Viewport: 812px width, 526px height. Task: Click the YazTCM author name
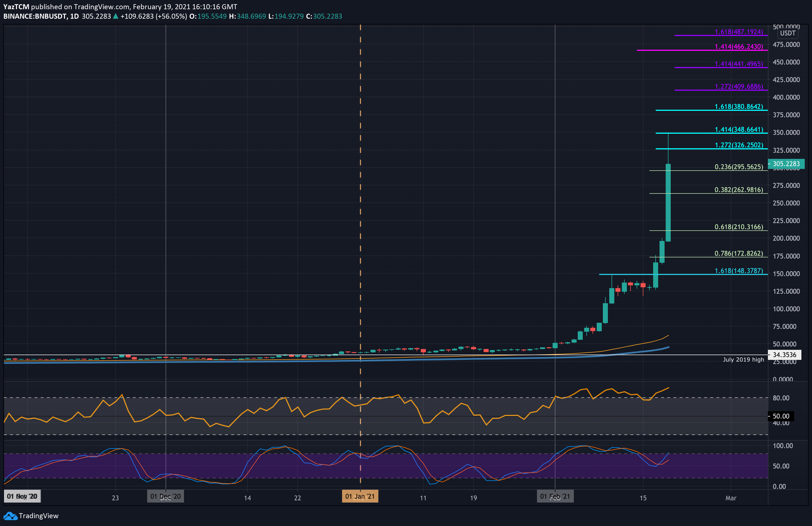(16, 6)
